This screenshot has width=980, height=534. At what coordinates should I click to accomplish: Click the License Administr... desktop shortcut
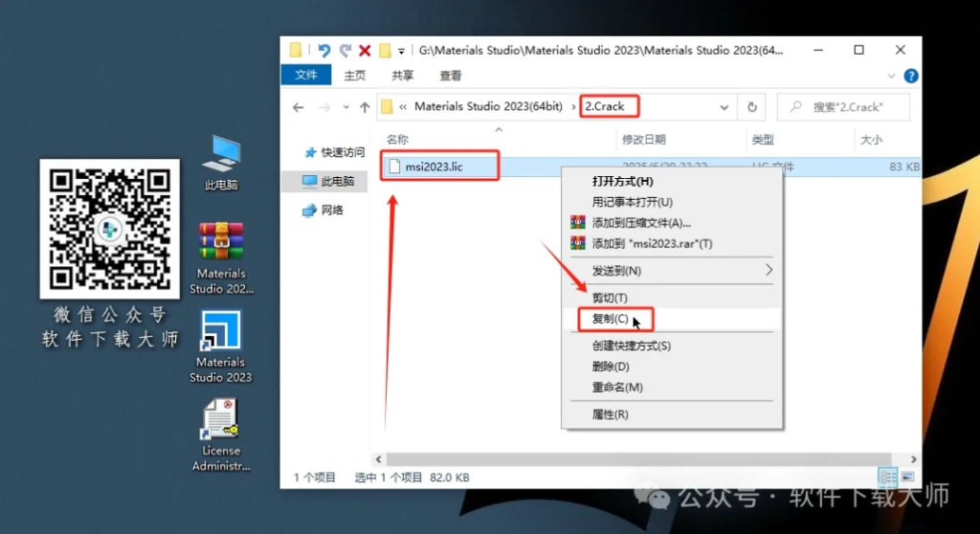pyautogui.click(x=221, y=435)
